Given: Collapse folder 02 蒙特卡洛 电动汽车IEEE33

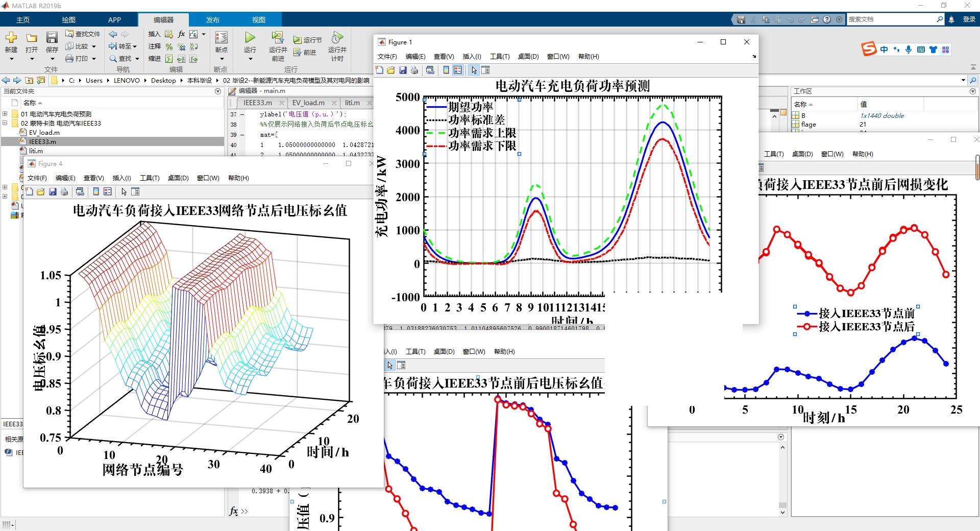Looking at the screenshot, I should coord(5,123).
